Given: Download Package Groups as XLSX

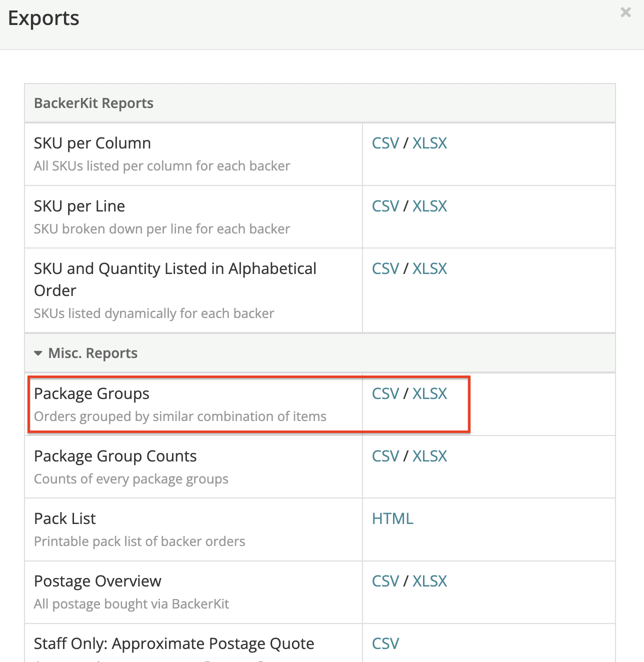Looking at the screenshot, I should [x=429, y=394].
